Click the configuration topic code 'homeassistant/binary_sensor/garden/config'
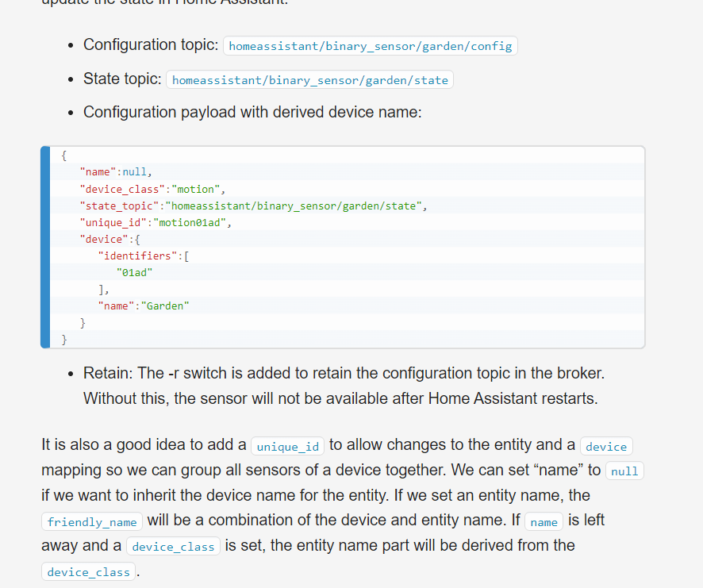703x588 pixels. pyautogui.click(x=371, y=46)
